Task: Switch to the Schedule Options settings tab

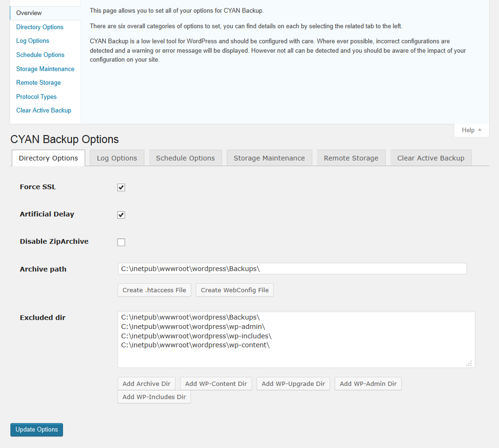Action: [x=185, y=158]
